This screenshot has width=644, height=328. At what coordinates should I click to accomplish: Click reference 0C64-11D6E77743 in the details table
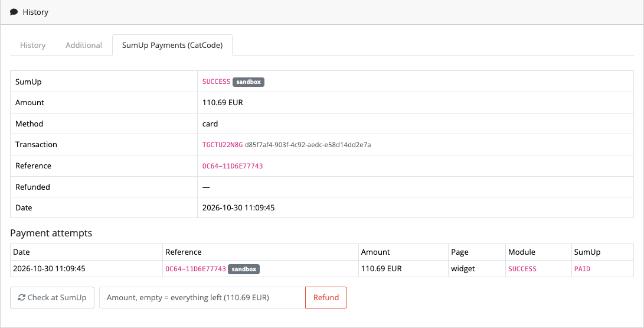pos(233,166)
